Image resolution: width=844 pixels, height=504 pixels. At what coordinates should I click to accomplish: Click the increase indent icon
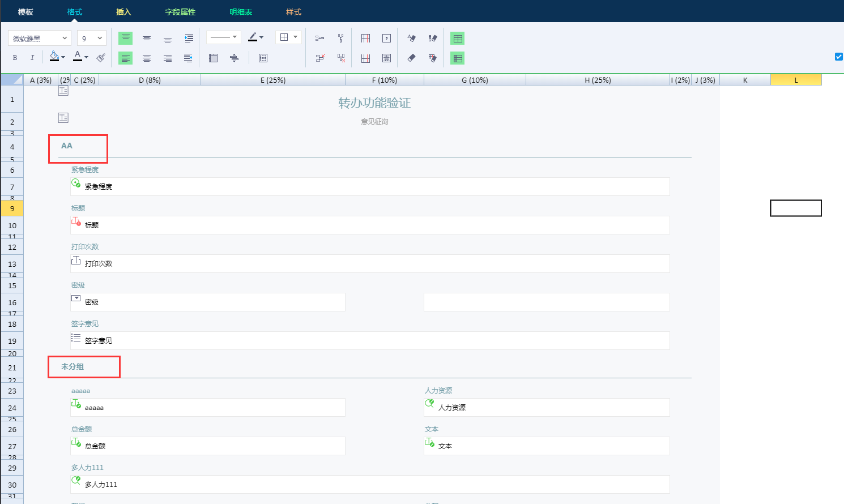point(189,39)
